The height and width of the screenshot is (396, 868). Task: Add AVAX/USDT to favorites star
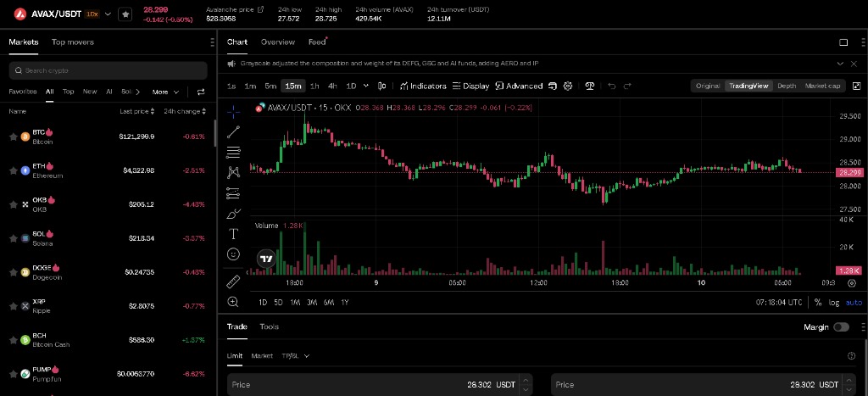(x=125, y=14)
